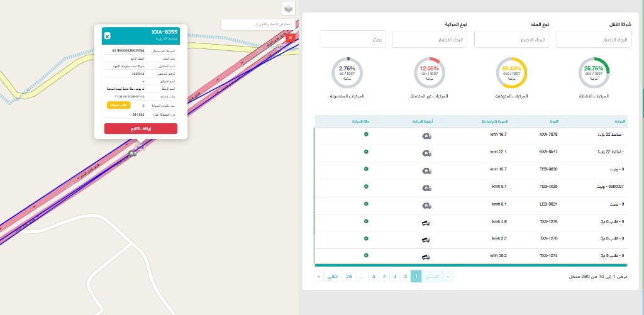The image size is (644, 315).
Task: Open the نوع العقد contract type dropdown
Action: point(511,40)
